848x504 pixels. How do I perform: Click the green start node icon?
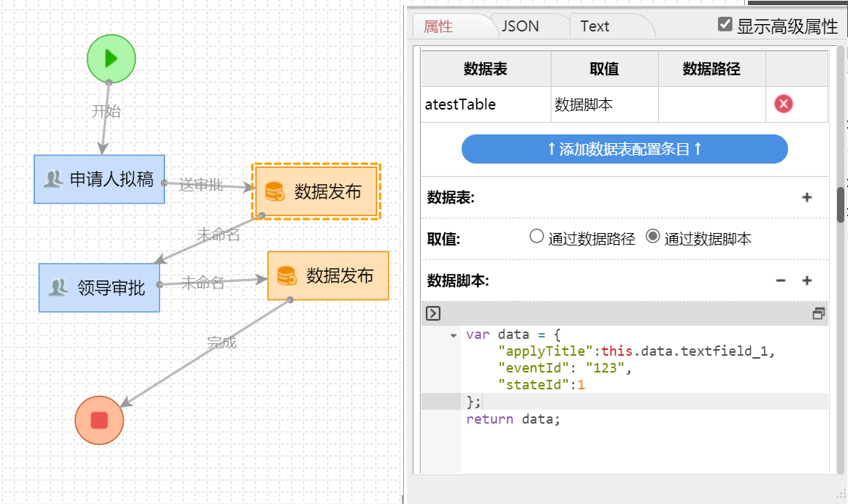[111, 58]
